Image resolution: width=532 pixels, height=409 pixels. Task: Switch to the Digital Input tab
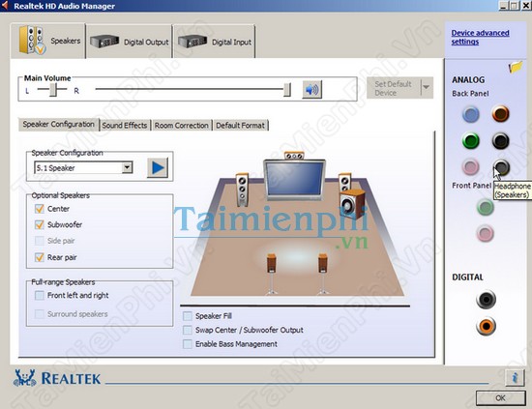[x=215, y=42]
